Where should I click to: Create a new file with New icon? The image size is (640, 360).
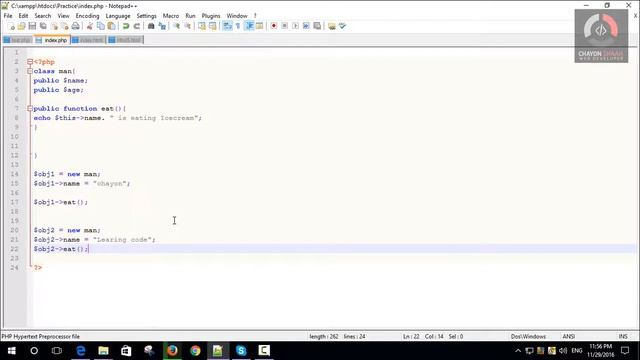point(11,26)
